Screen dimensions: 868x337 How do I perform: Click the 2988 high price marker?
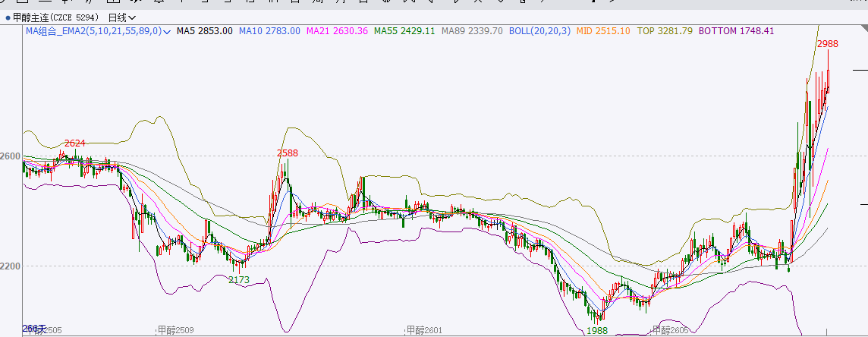coord(828,44)
